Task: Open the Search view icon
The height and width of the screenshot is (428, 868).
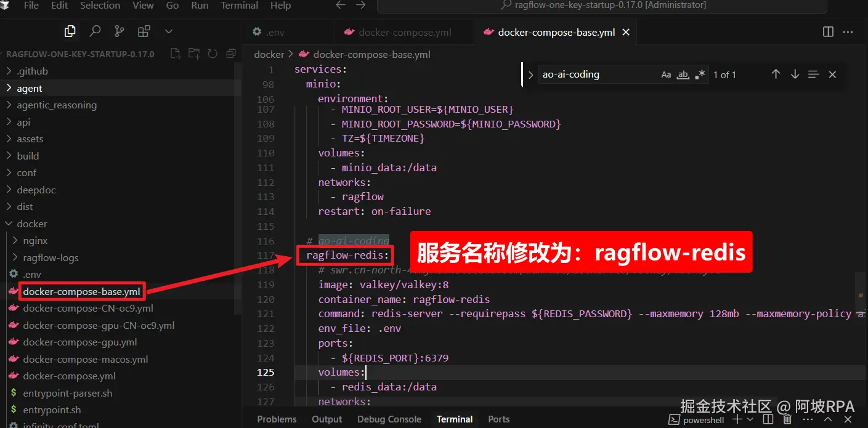Action: pyautogui.click(x=95, y=31)
